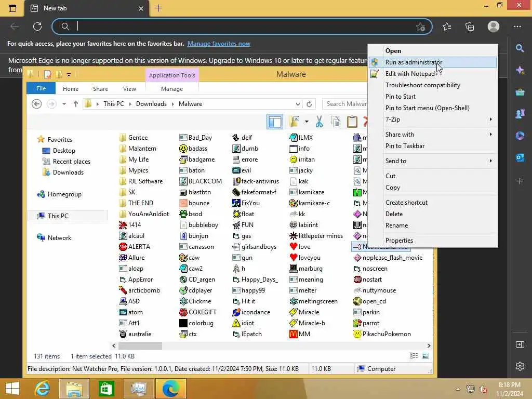This screenshot has height=399, width=532.
Task: Select Desktop under Favorites
Action: [64, 151]
